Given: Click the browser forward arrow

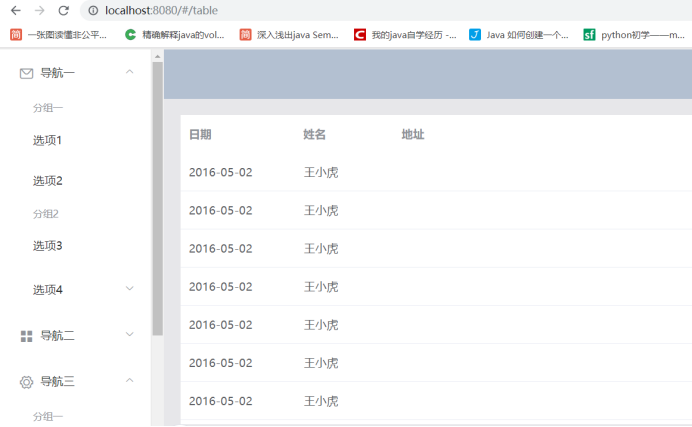Looking at the screenshot, I should [x=40, y=10].
